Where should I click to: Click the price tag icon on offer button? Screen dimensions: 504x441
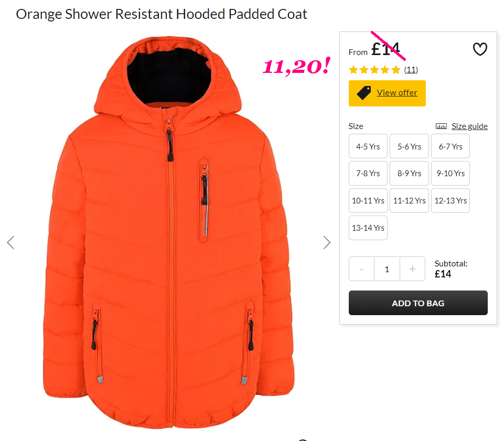(363, 93)
